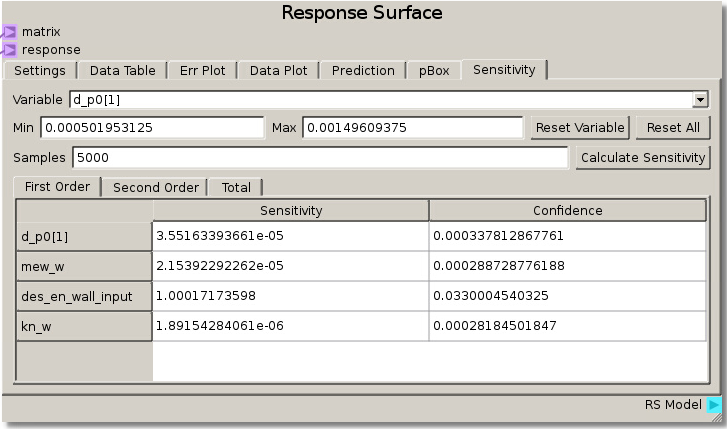This screenshot has height=429, width=727.
Task: Select the des_en_wall_input row header
Action: click(84, 297)
